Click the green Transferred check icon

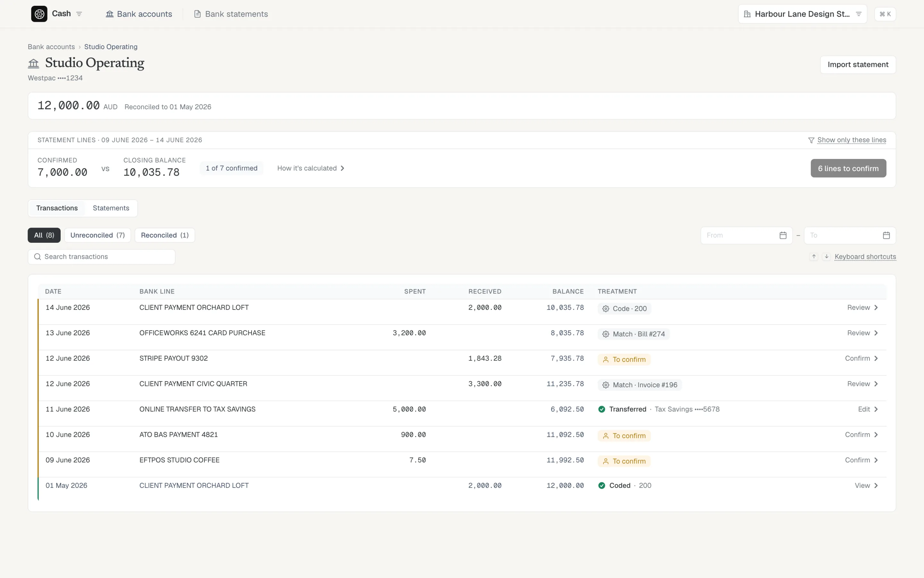(602, 409)
